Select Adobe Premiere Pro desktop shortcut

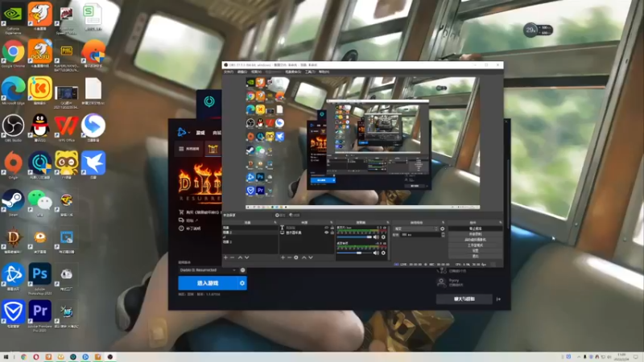click(39, 315)
